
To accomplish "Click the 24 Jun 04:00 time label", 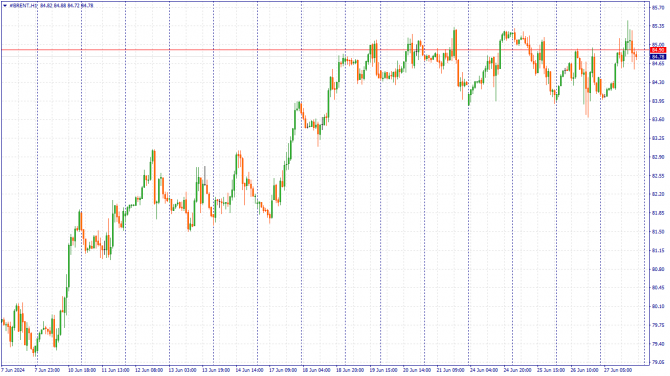I will [x=484, y=370].
